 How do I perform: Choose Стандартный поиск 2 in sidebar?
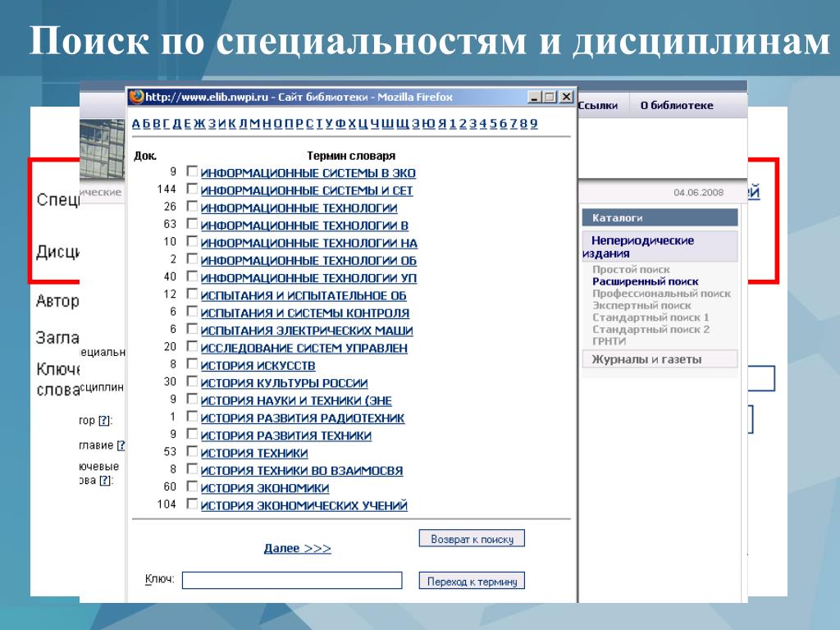651,330
